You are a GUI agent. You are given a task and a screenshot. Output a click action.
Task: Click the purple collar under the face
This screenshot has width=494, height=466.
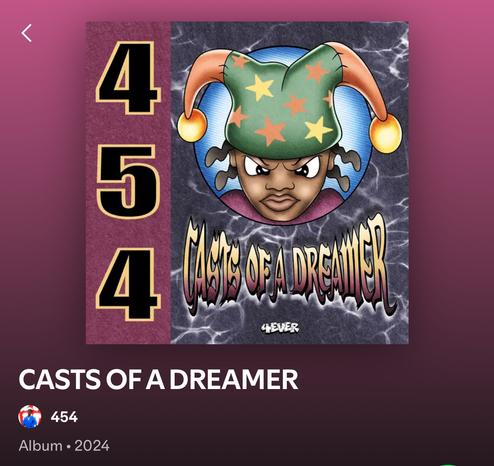tap(240, 203)
